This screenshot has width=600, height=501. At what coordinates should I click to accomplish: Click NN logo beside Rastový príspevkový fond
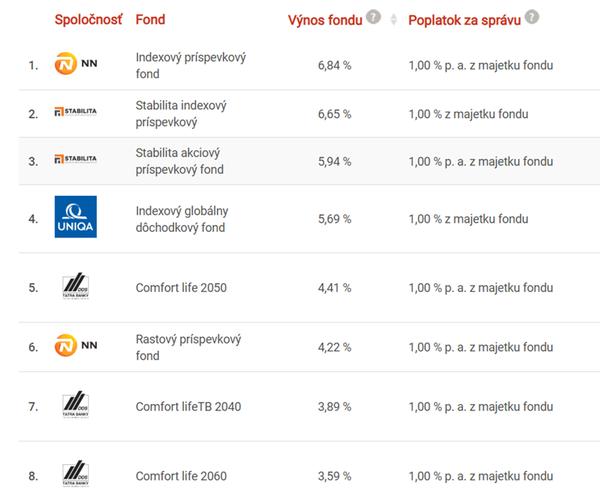75,346
